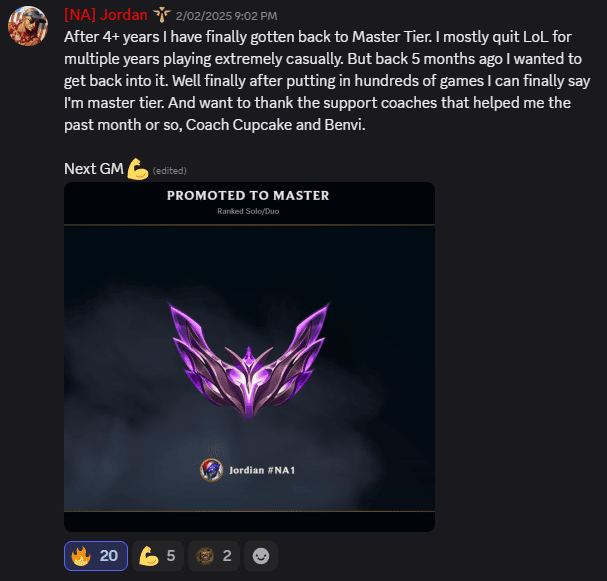Toggle the custom emoji reaction showing 2
The image size is (607, 581).
coord(214,556)
